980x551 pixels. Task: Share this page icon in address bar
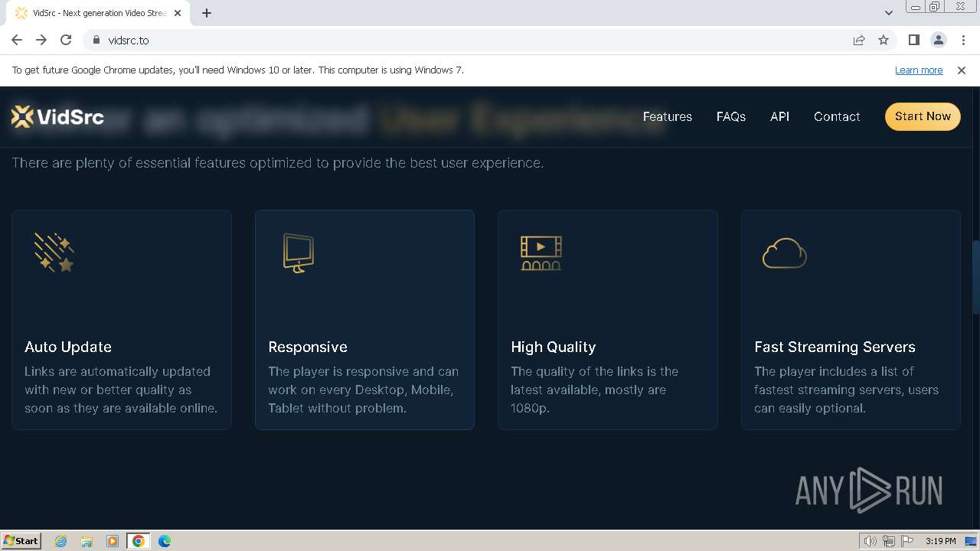(x=859, y=40)
